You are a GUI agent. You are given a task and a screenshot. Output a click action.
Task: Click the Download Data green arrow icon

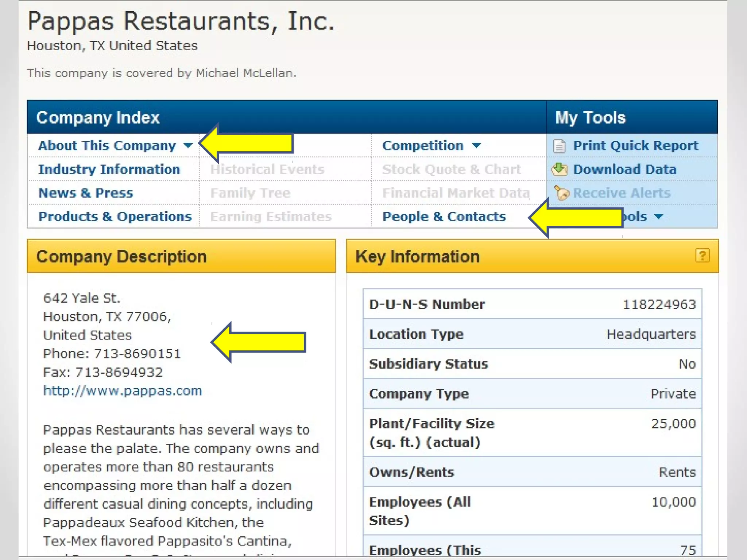(559, 169)
